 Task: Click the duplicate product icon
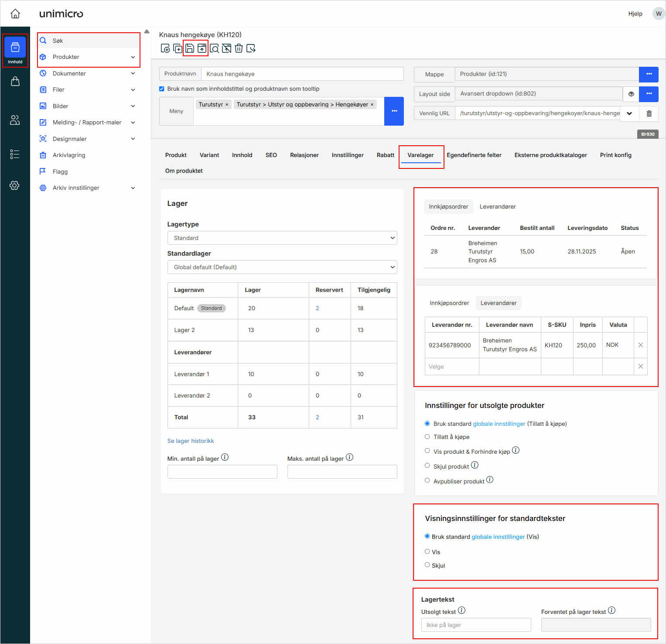[x=178, y=48]
